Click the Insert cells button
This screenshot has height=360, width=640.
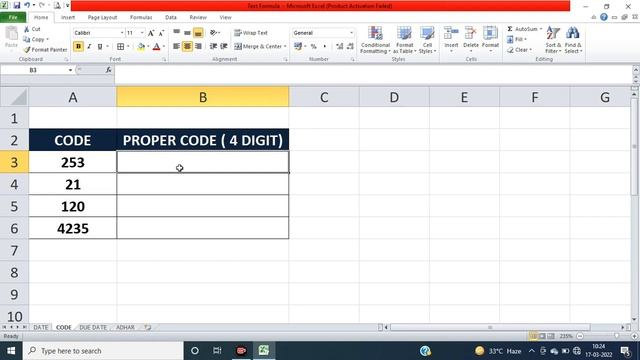451,40
